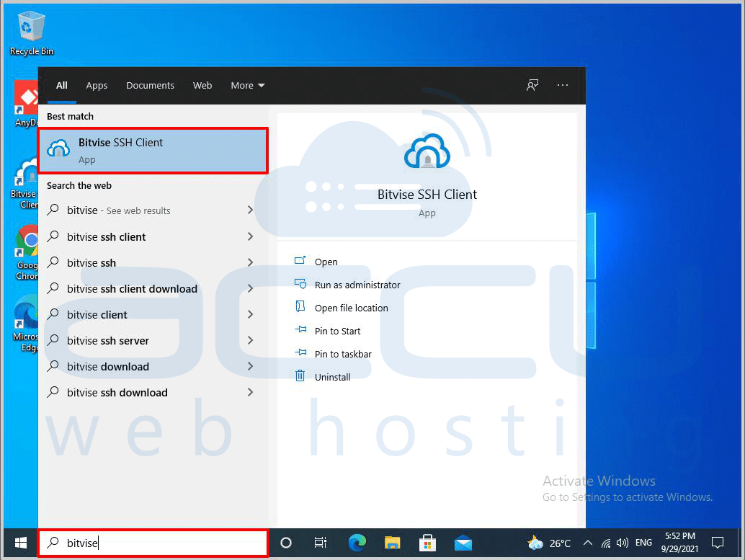This screenshot has width=745, height=560.
Task: Click the Recycle Bin desktop icon
Action: [x=32, y=34]
